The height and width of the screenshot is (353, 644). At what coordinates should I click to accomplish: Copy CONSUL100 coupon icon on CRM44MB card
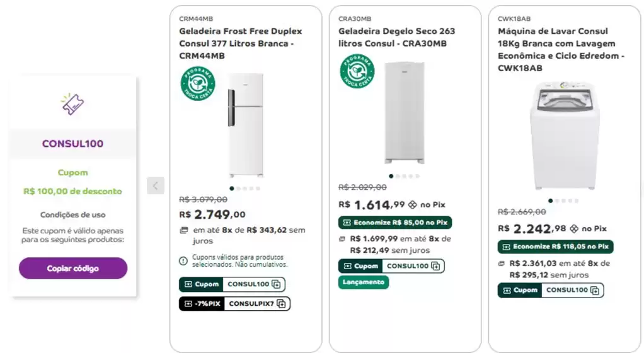click(277, 284)
